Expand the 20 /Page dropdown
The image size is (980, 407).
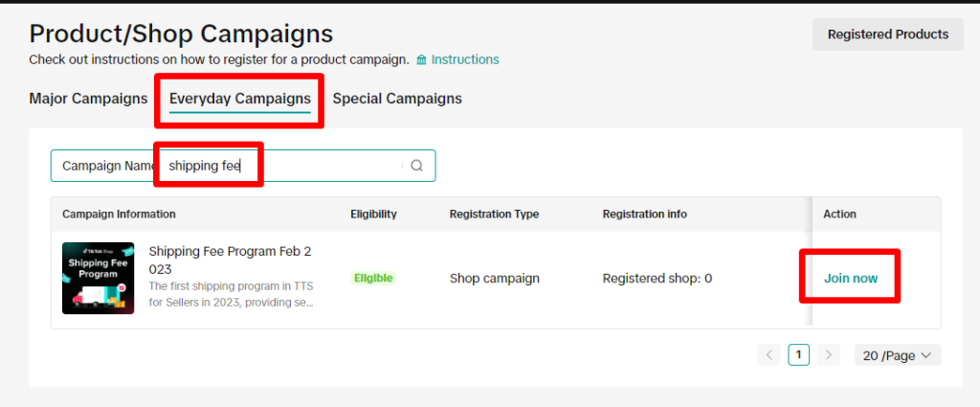click(898, 355)
